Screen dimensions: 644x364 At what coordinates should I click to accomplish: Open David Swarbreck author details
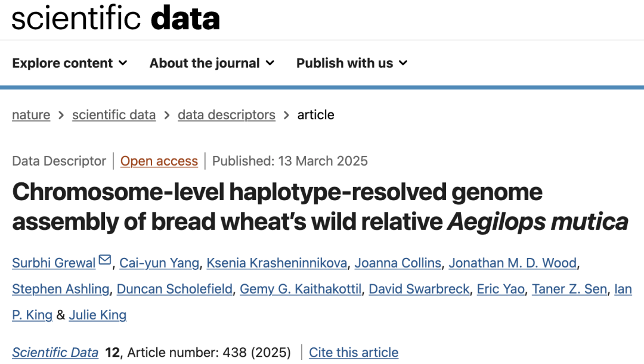click(x=419, y=289)
